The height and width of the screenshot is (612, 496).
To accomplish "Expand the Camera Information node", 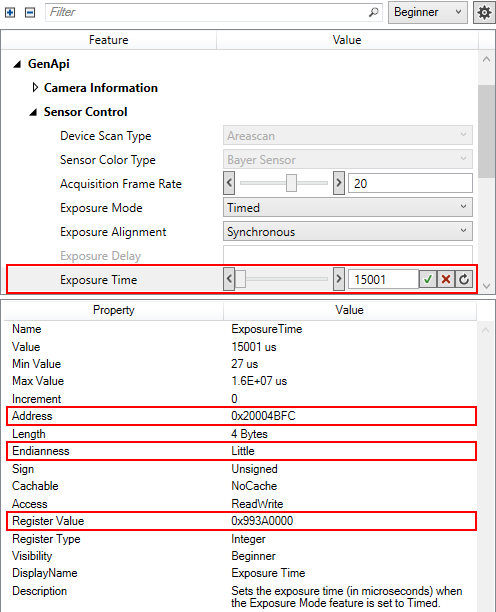I will (35, 87).
